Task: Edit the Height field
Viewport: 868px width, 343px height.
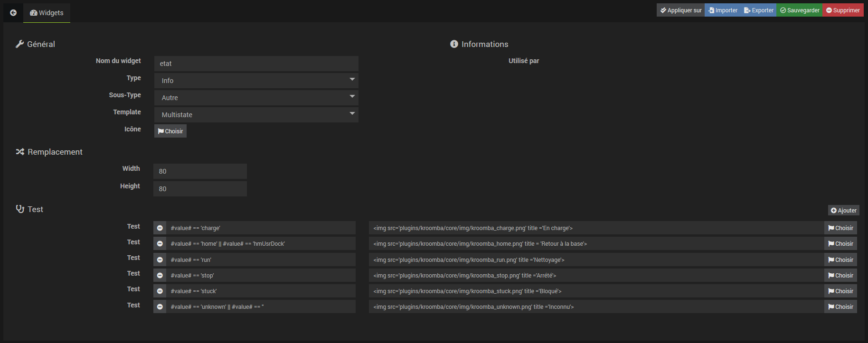Action: pos(200,189)
